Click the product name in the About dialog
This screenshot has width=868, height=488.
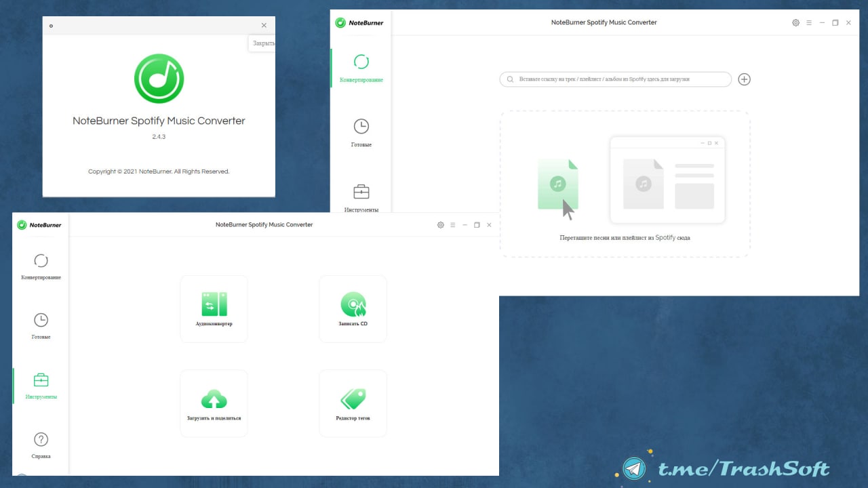coord(159,121)
